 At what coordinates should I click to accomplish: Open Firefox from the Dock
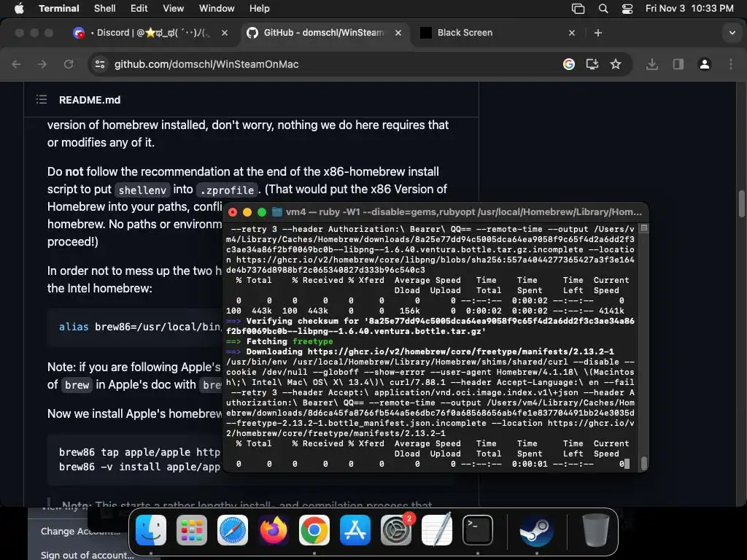click(274, 530)
